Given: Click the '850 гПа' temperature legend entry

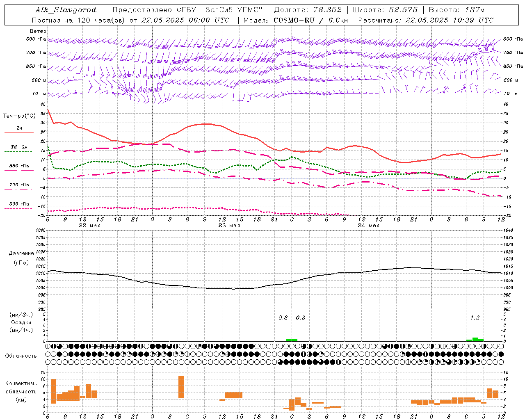Looking at the screenshot, I should point(19,166).
